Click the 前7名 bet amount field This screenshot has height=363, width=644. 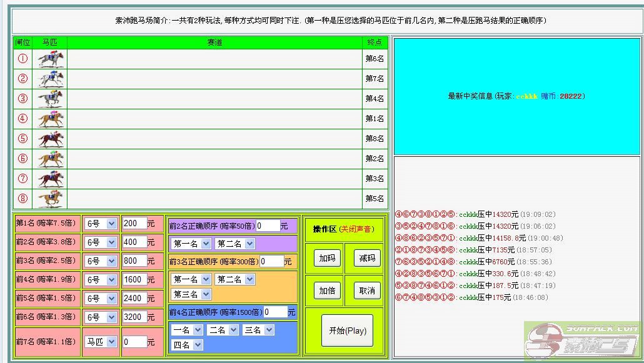click(x=134, y=342)
